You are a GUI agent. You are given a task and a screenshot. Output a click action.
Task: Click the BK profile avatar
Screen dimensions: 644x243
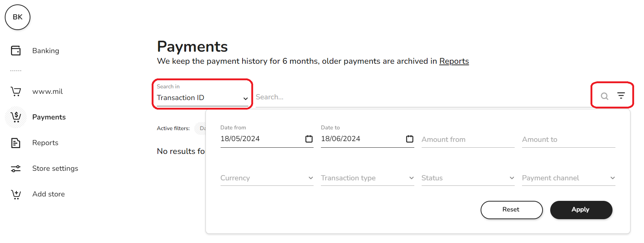pos(18,17)
